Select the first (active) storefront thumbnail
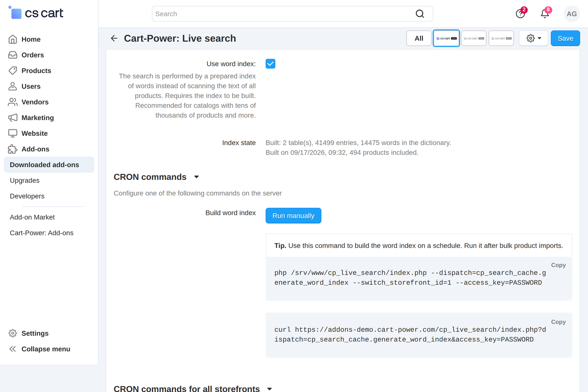Screen dimensions: 588x392 [446, 38]
